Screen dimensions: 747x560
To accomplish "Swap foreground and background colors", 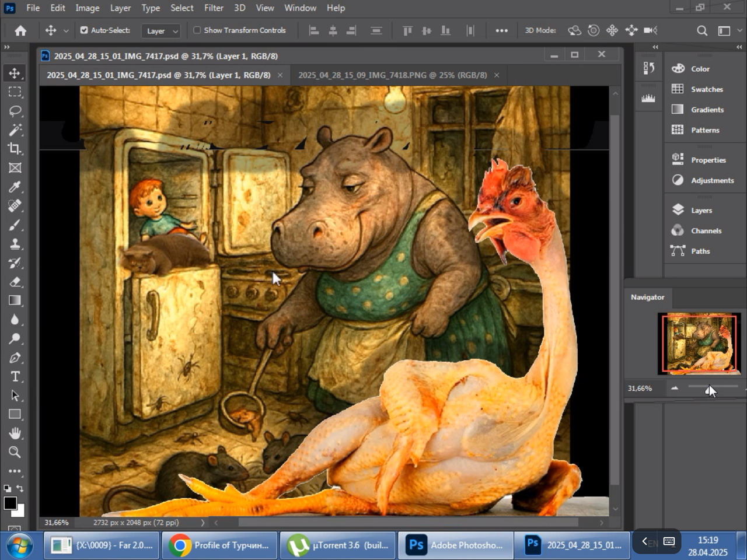I will coord(20,489).
